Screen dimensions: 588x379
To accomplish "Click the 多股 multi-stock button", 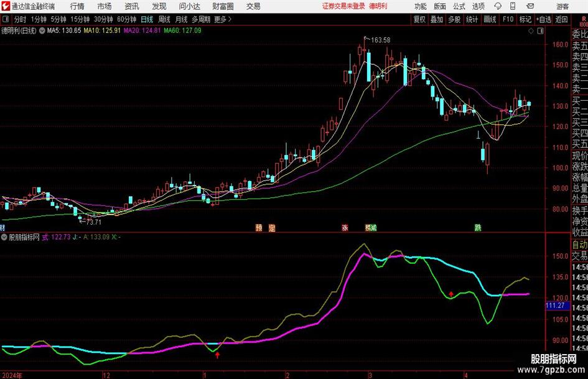I will point(454,19).
